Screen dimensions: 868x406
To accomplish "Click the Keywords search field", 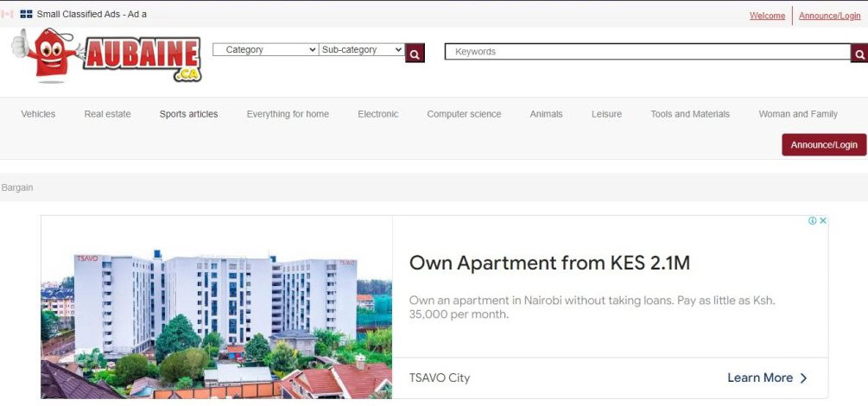I will [648, 52].
